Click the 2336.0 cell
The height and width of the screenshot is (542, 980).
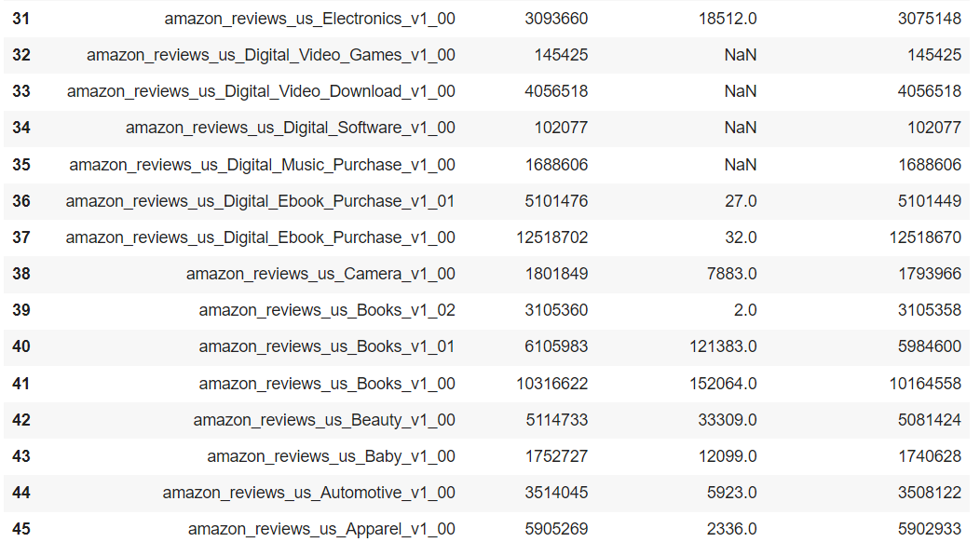pos(732,529)
